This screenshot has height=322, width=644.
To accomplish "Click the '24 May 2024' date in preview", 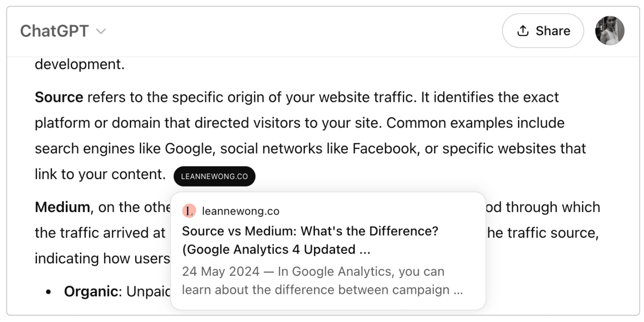I will (221, 272).
